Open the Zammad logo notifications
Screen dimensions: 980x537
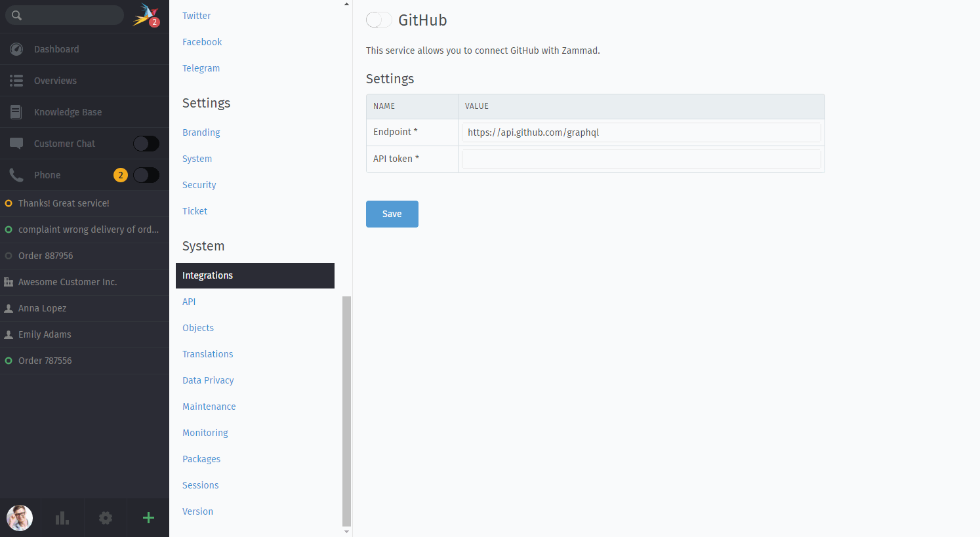click(146, 15)
